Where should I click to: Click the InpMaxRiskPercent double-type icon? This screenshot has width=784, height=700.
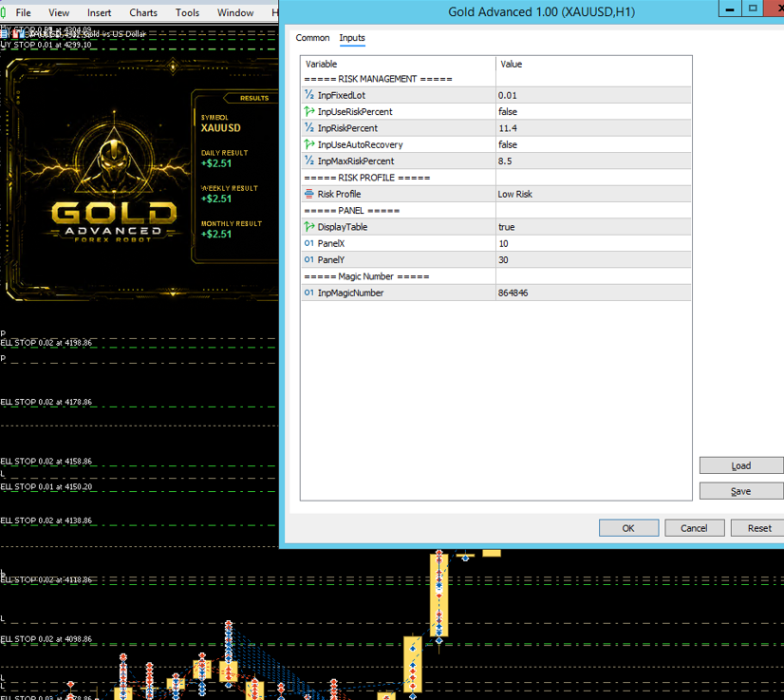click(309, 161)
